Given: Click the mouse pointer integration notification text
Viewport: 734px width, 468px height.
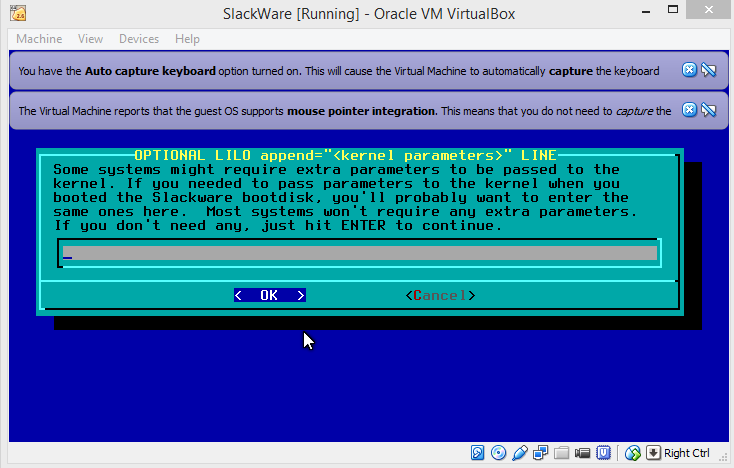Looking at the screenshot, I should 345,111.
